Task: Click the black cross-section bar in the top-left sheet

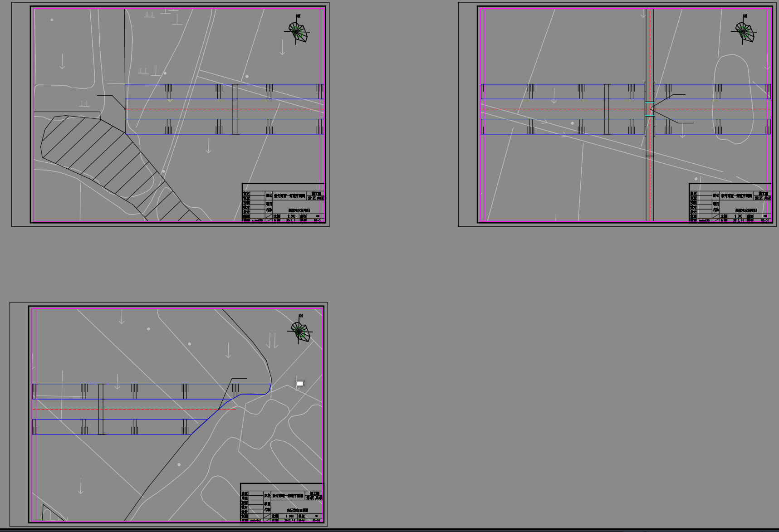Action: [235, 109]
